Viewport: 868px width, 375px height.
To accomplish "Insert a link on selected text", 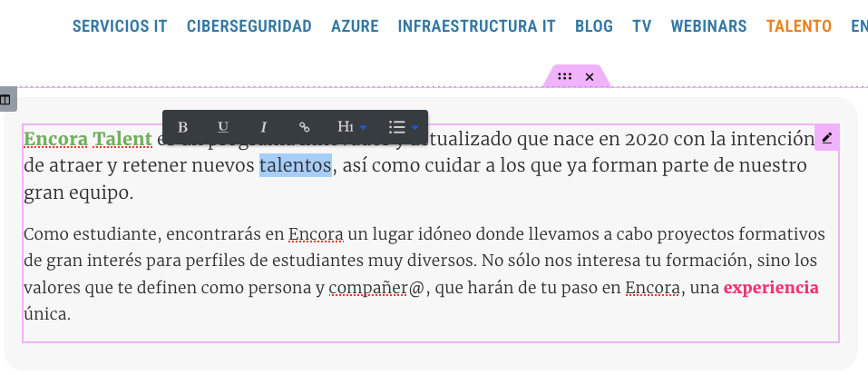I will [x=304, y=127].
